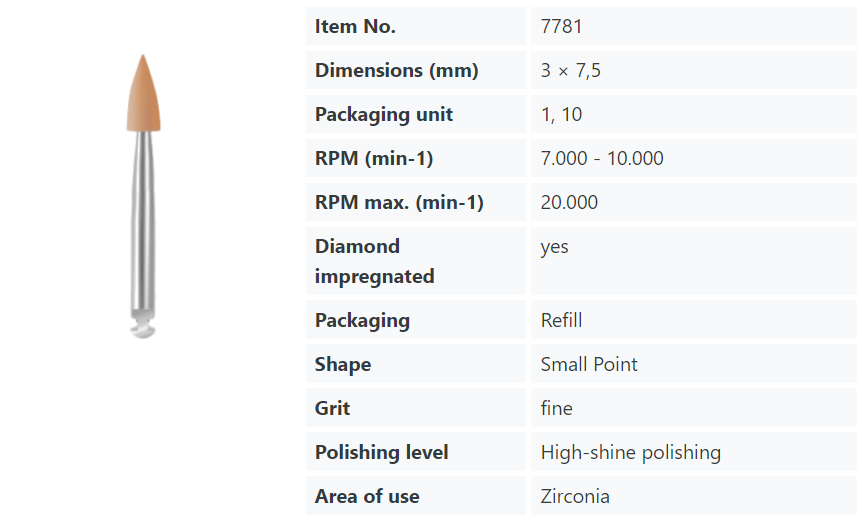This screenshot has width=863, height=530.
Task: Select the yes value for diamond impregnated
Action: point(554,247)
